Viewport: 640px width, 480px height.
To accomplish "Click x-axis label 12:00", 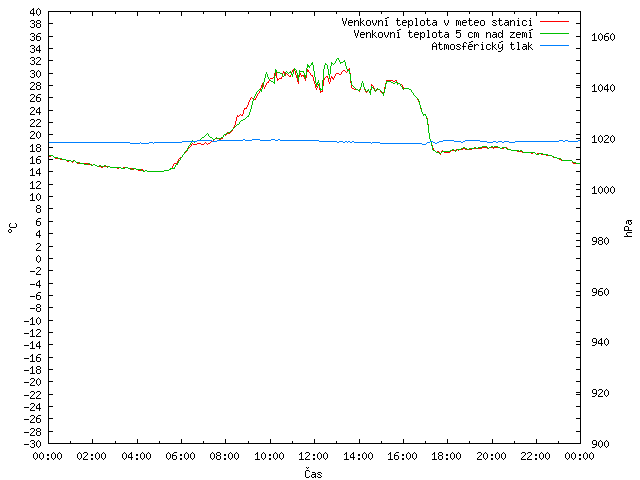I will [313, 456].
